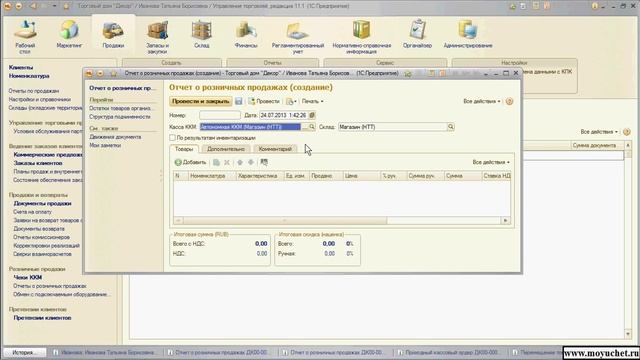This screenshot has width=640, height=360.
Task: Switch to the Товары tab
Action: tap(184, 149)
